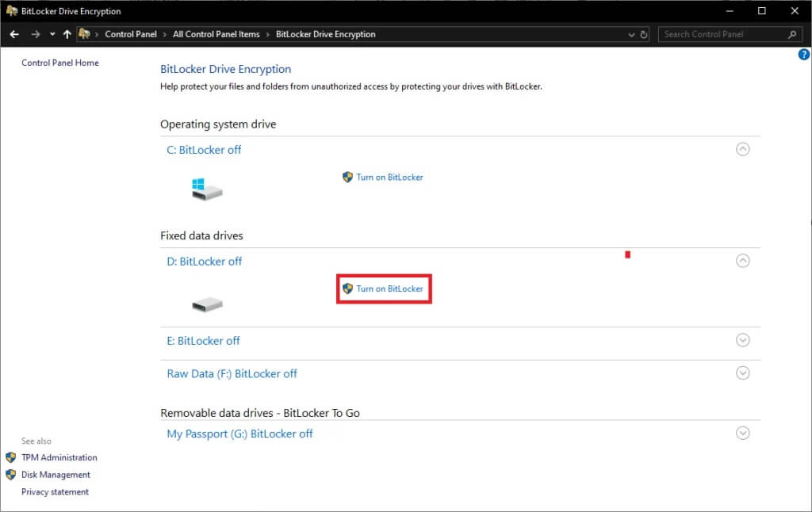This screenshot has height=512, width=812.
Task: Click E: BitLocker off heading
Action: click(x=203, y=341)
